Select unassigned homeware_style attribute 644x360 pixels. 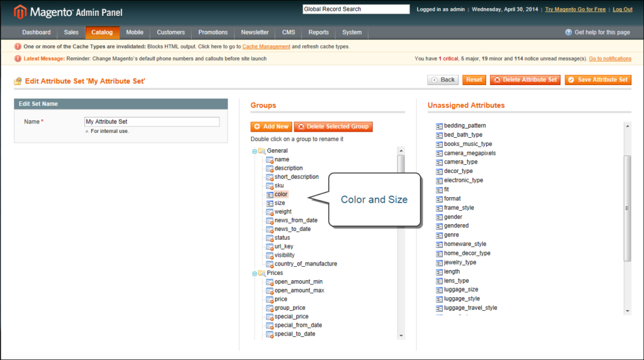pos(465,244)
